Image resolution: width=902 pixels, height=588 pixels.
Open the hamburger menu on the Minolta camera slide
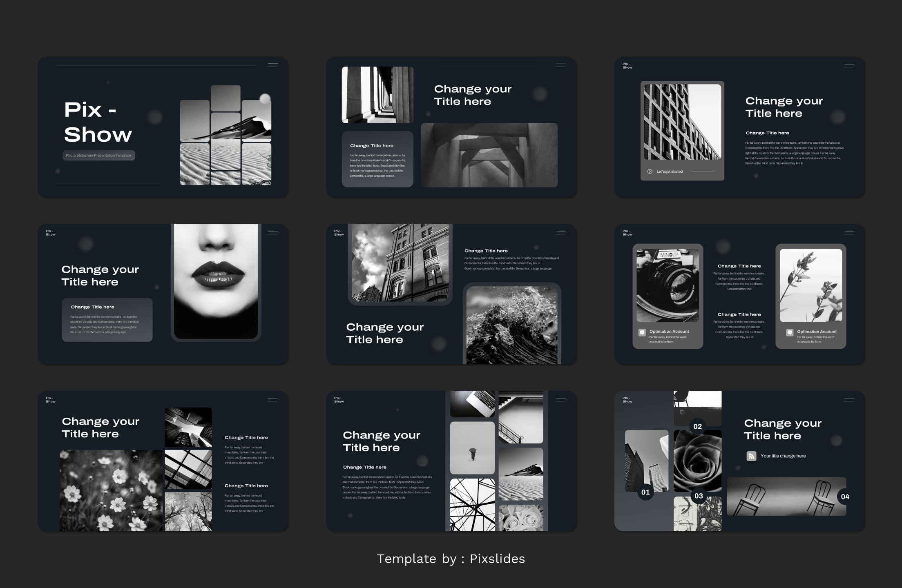850,232
